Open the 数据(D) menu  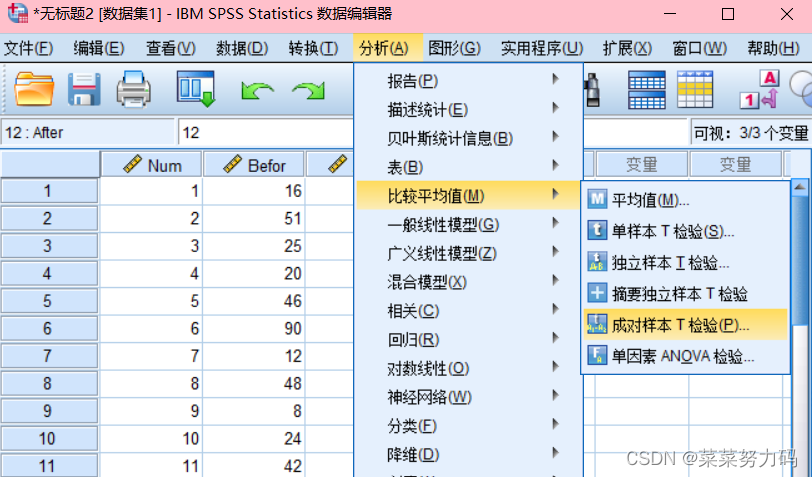point(242,48)
